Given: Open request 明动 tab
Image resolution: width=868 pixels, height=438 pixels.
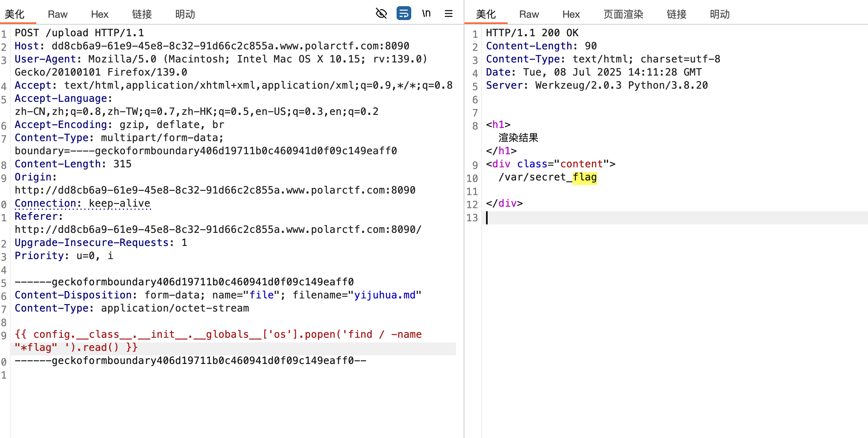Looking at the screenshot, I should point(185,14).
